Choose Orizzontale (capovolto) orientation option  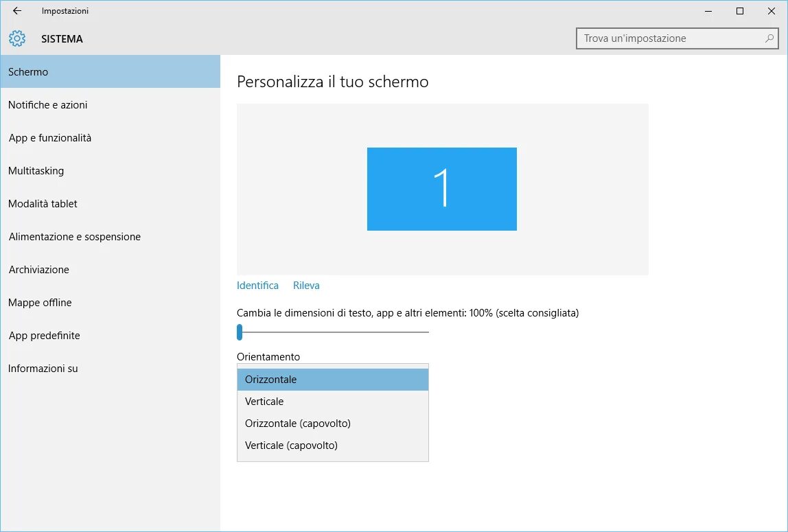pos(333,424)
